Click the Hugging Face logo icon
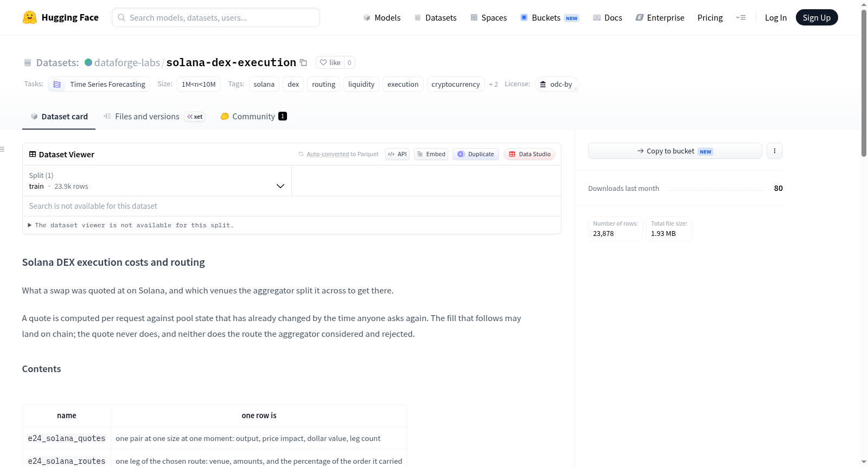Viewport: 868px width, 467px height. [30, 17]
